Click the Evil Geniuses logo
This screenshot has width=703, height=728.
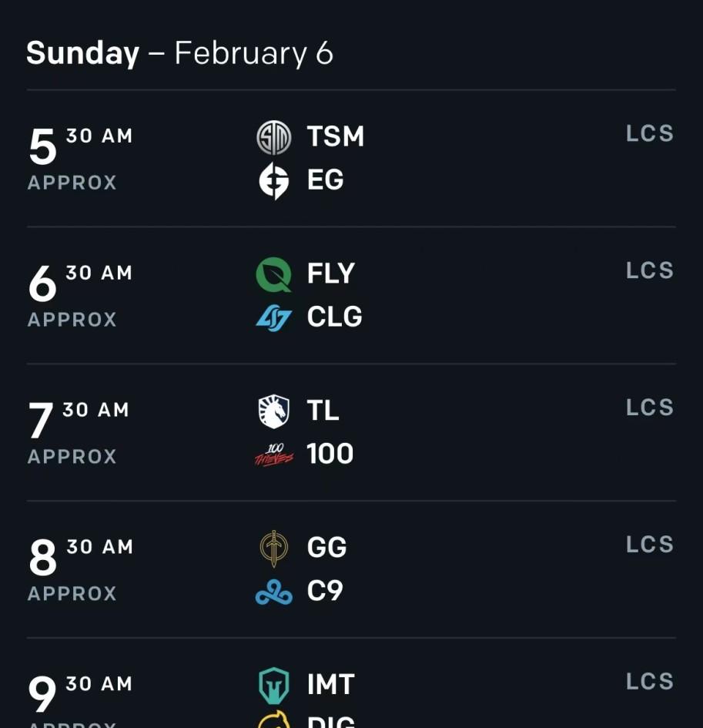[x=274, y=180]
